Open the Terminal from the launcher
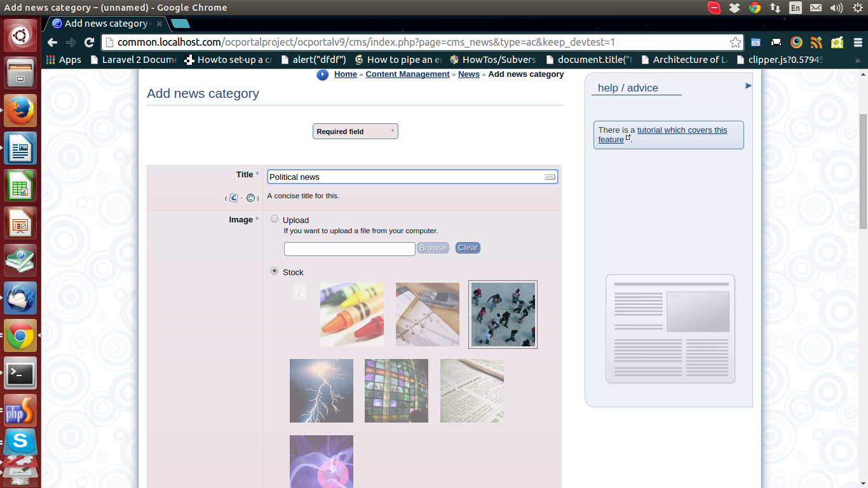 [20, 374]
